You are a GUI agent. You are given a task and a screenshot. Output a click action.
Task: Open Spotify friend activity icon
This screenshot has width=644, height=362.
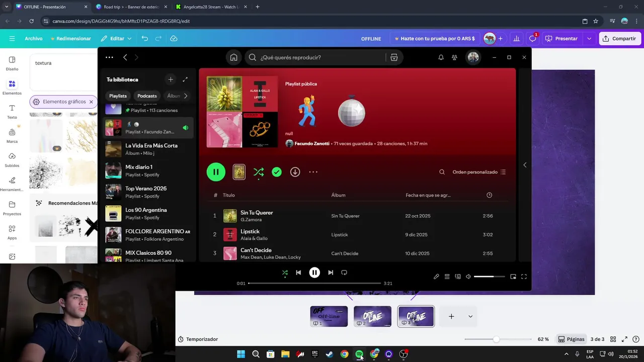click(x=454, y=57)
